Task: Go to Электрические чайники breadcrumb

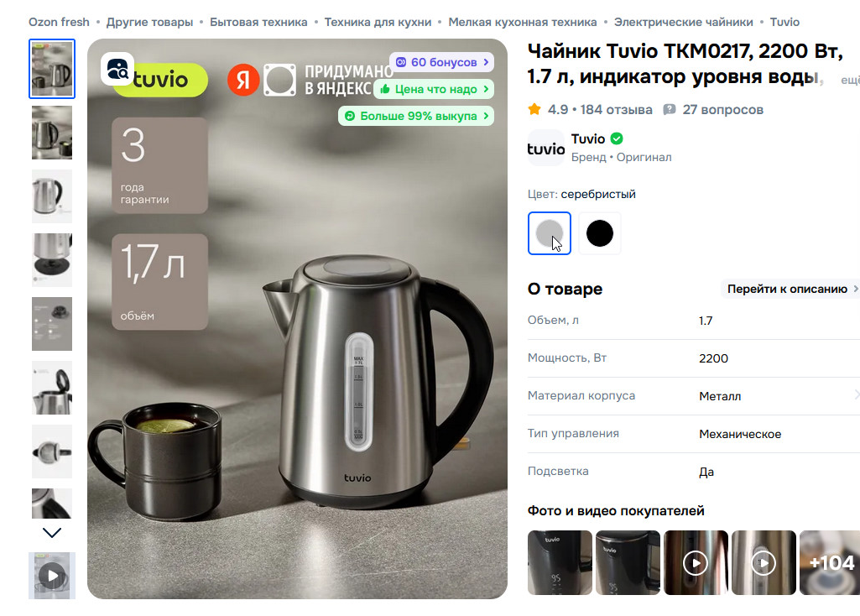Action: coord(684,22)
